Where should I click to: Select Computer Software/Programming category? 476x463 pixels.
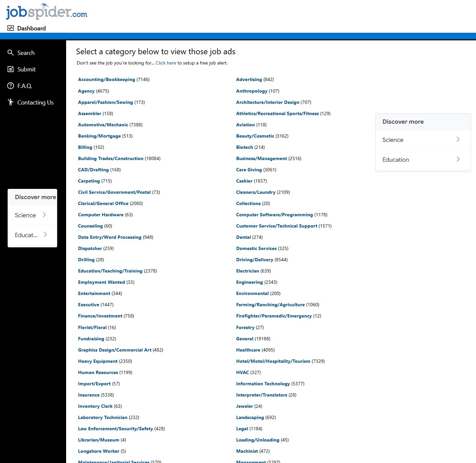click(274, 215)
